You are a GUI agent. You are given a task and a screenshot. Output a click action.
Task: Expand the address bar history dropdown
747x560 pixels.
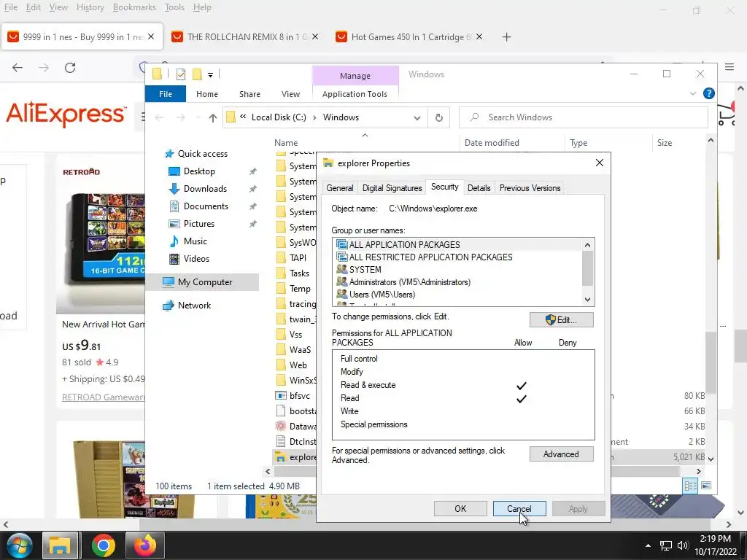pyautogui.click(x=417, y=117)
